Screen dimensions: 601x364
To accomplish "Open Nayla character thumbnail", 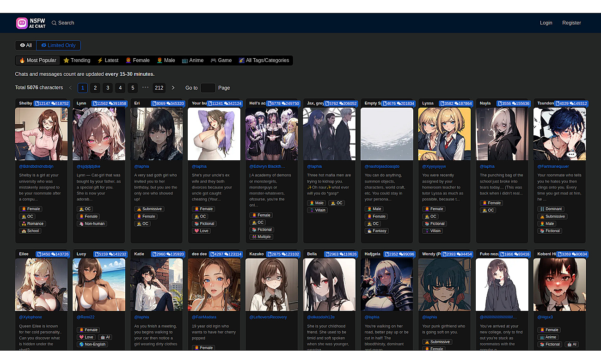I will (502, 134).
